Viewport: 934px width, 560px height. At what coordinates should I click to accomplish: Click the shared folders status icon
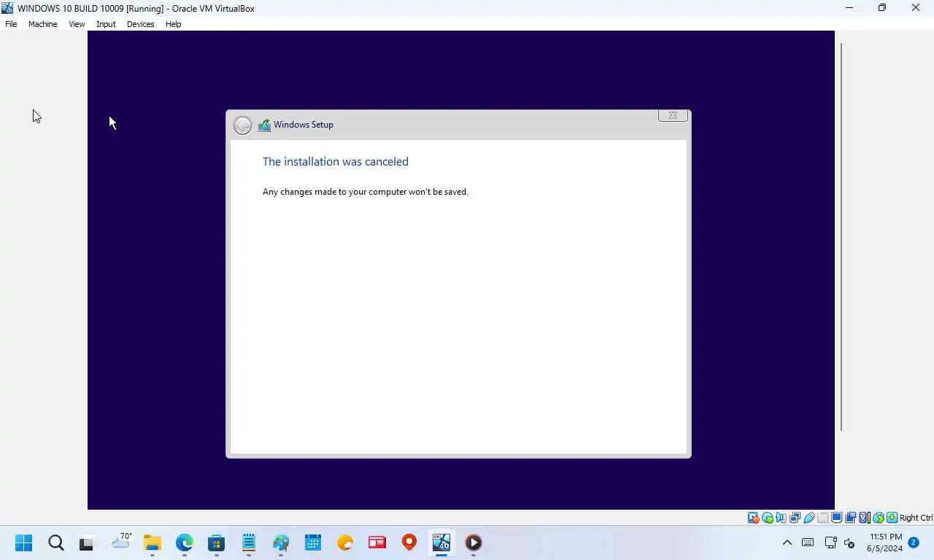point(823,518)
